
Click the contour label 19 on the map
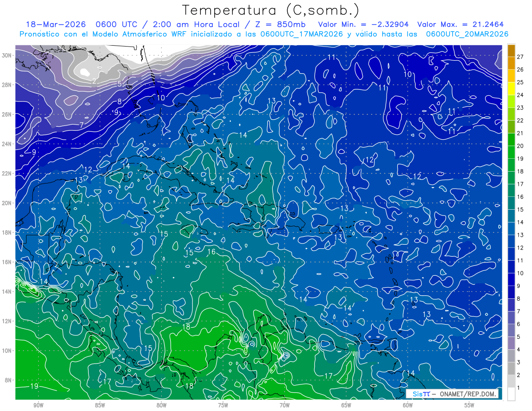pyautogui.click(x=34, y=386)
